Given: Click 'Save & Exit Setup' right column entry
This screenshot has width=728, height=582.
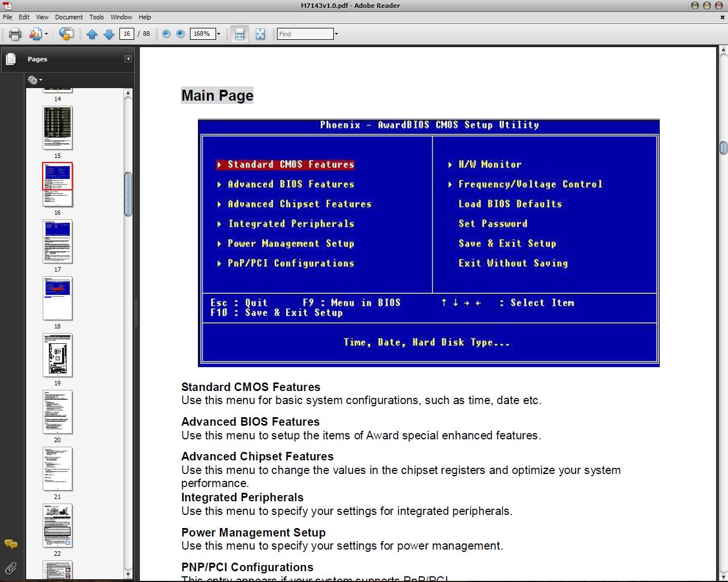Looking at the screenshot, I should pos(507,243).
